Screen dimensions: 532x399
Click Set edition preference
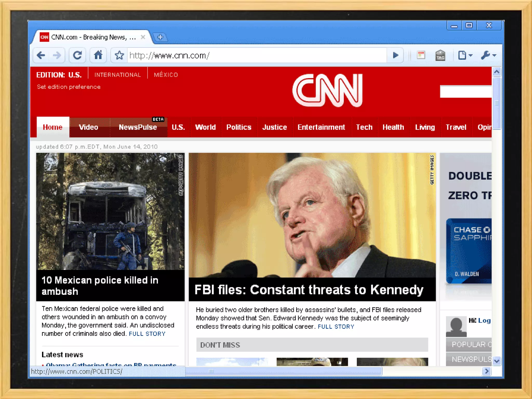(69, 87)
